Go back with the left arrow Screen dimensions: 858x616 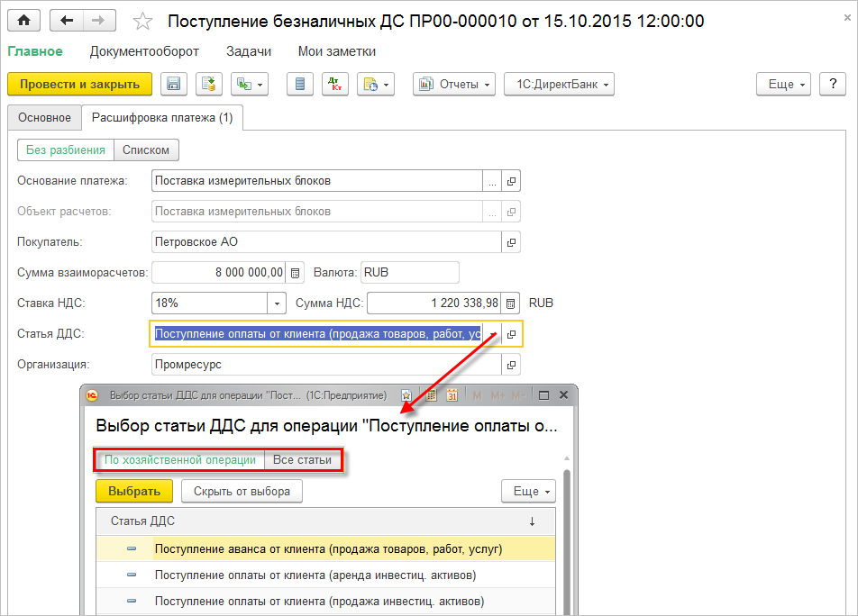point(67,21)
